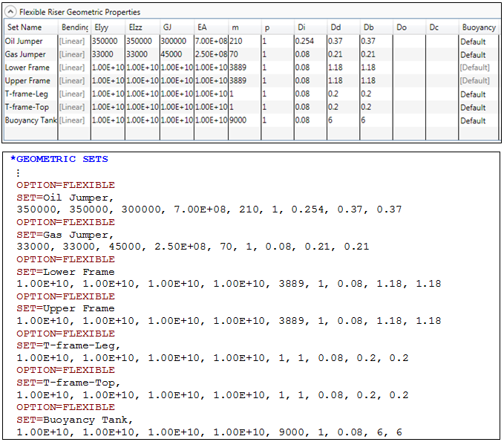Select the Buoyancy Tank set name cell
Viewport: 504px width, 442px height.
coord(31,120)
